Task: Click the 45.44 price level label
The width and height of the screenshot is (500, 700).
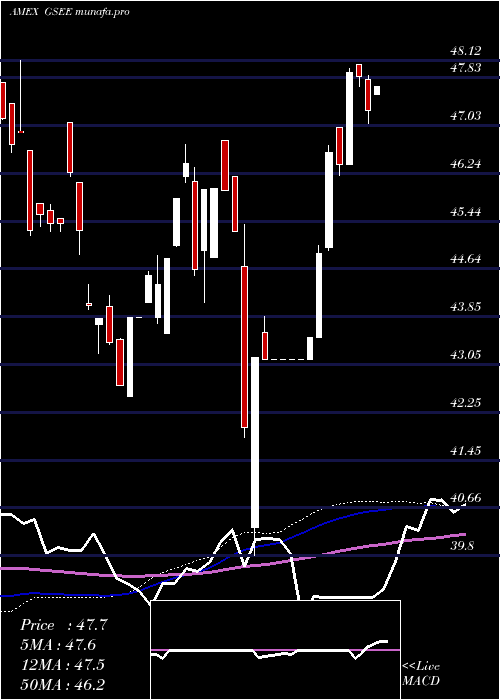Action: [x=466, y=212]
